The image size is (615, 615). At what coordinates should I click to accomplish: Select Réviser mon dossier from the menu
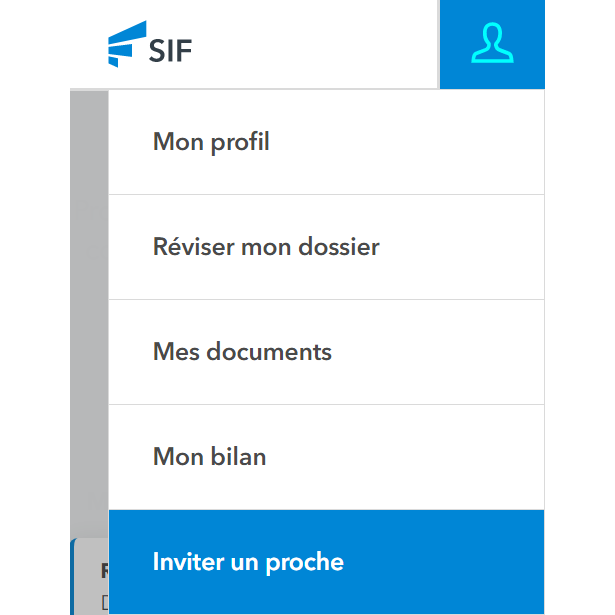pos(266,247)
